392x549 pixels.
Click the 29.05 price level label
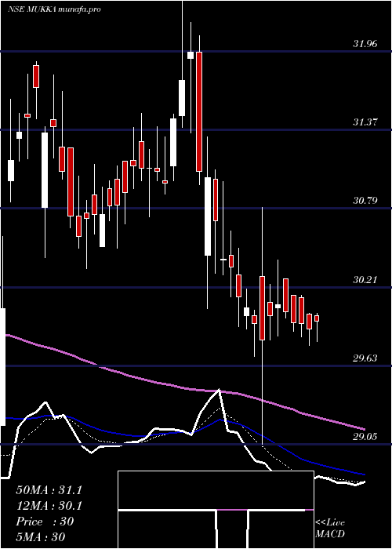click(x=365, y=437)
